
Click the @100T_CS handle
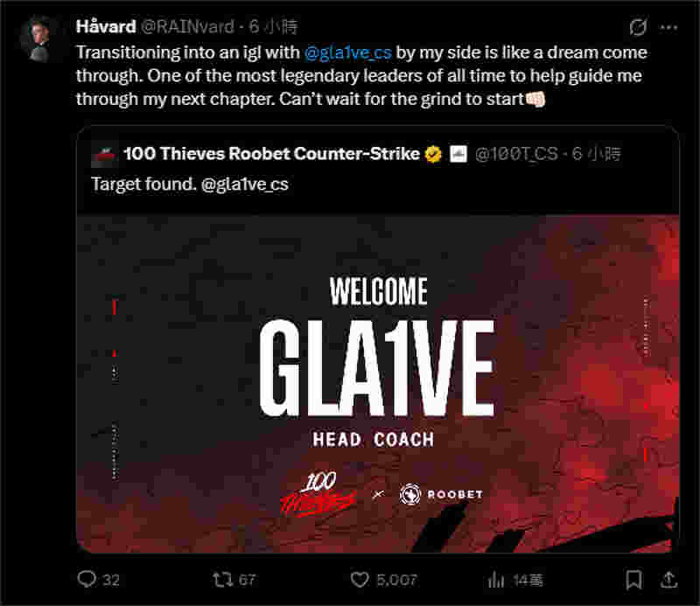coord(516,154)
